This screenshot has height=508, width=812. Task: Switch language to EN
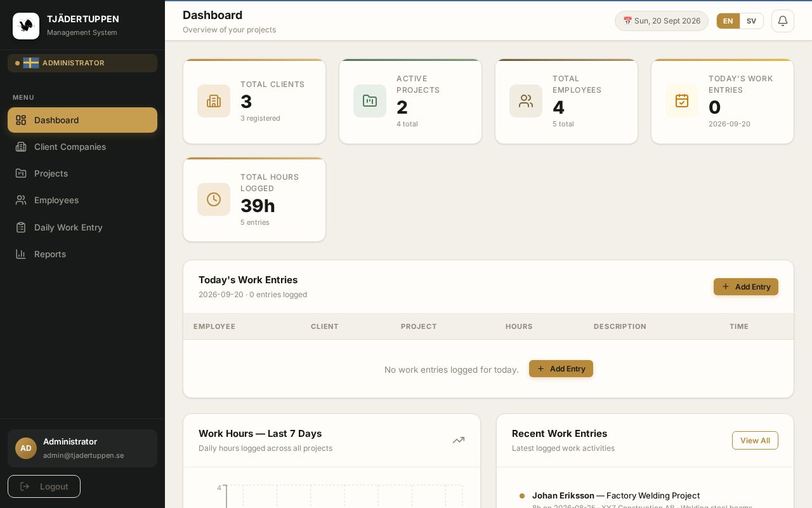coord(728,21)
